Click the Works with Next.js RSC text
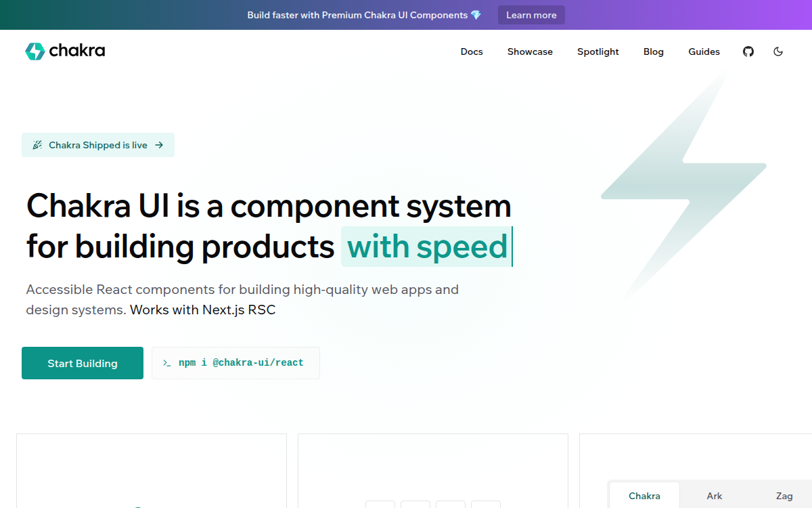 pos(203,310)
